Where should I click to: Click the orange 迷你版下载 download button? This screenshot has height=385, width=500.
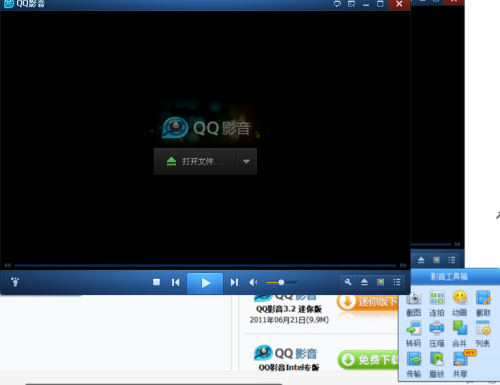[368, 302]
